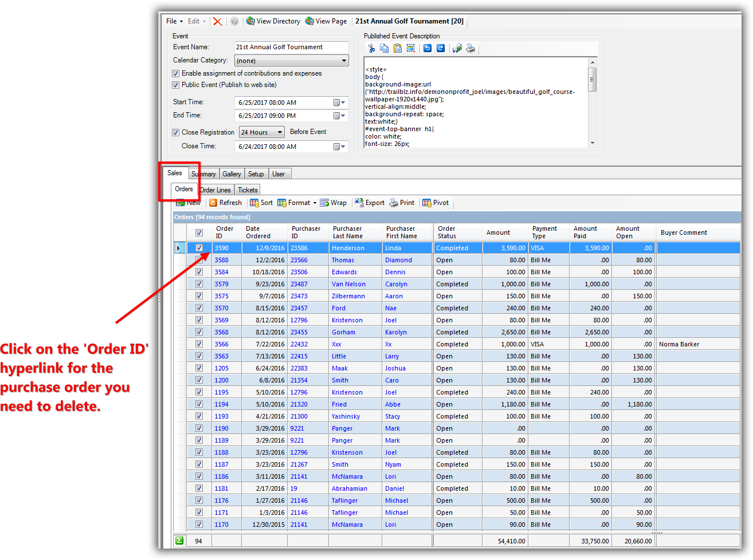753x560 pixels.
Task: Click the View Directory button
Action: (273, 21)
